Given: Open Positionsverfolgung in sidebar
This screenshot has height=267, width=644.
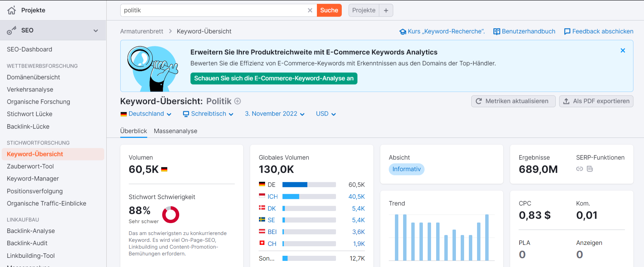Looking at the screenshot, I should click(35, 191).
